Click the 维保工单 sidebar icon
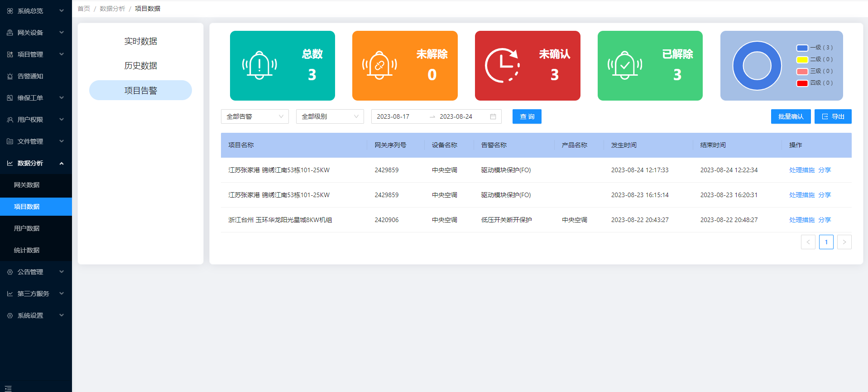868x392 pixels. pos(10,98)
